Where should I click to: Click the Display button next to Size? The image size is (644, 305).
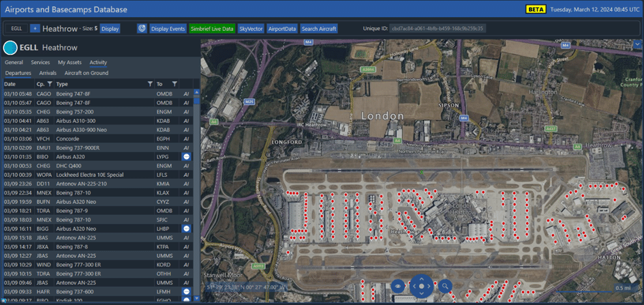(110, 29)
